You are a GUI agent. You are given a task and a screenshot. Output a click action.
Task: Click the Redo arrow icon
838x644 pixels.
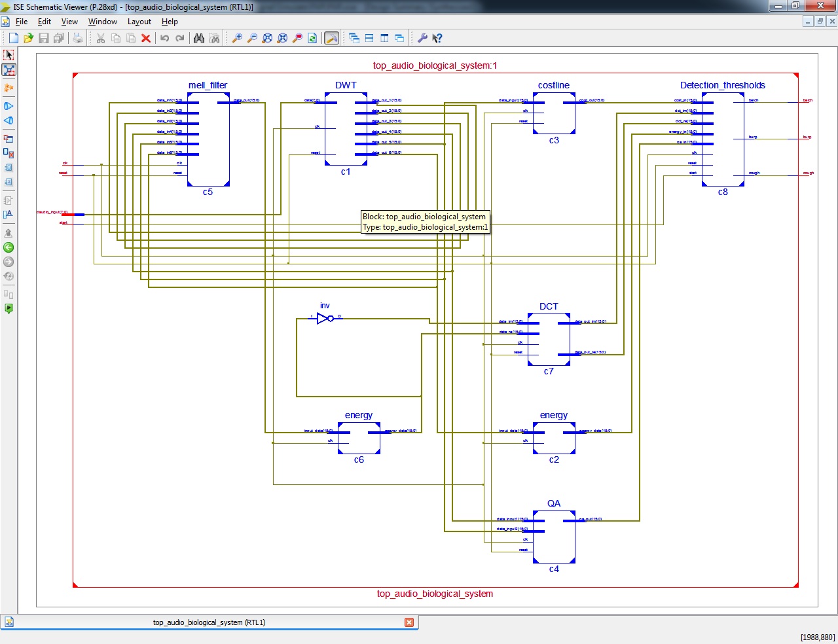pyautogui.click(x=180, y=39)
